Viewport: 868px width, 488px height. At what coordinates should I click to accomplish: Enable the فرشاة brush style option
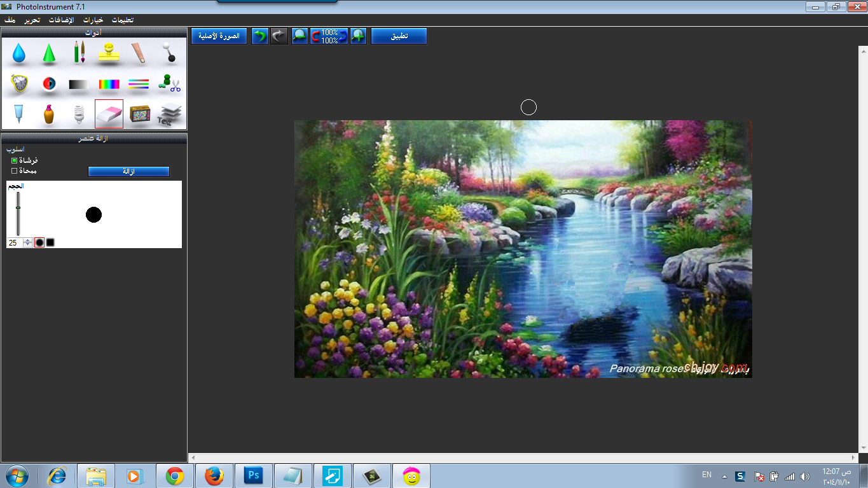click(x=14, y=160)
